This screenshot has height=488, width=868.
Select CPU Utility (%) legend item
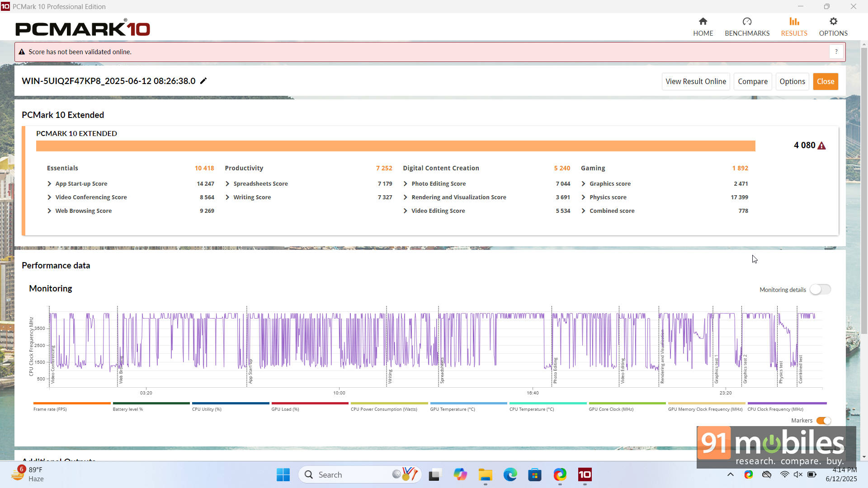[231, 407]
